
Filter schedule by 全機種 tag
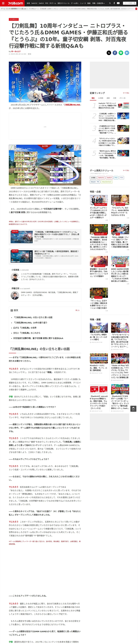[93, 178]
